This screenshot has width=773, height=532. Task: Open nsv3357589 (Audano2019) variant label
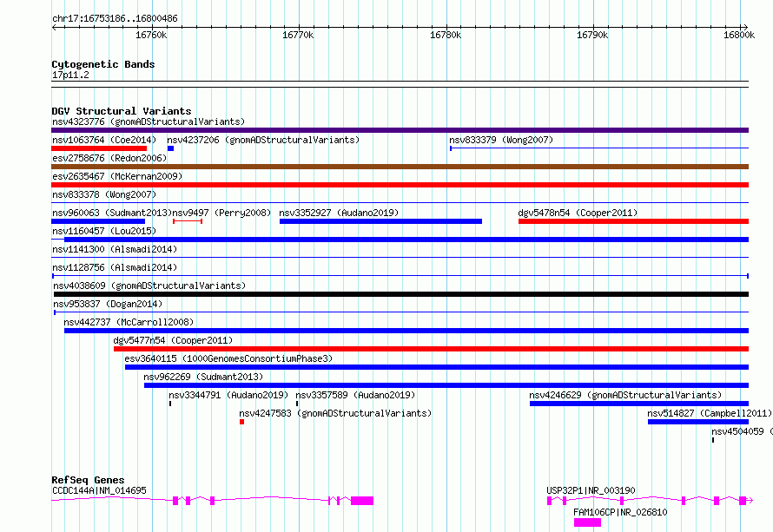(355, 395)
